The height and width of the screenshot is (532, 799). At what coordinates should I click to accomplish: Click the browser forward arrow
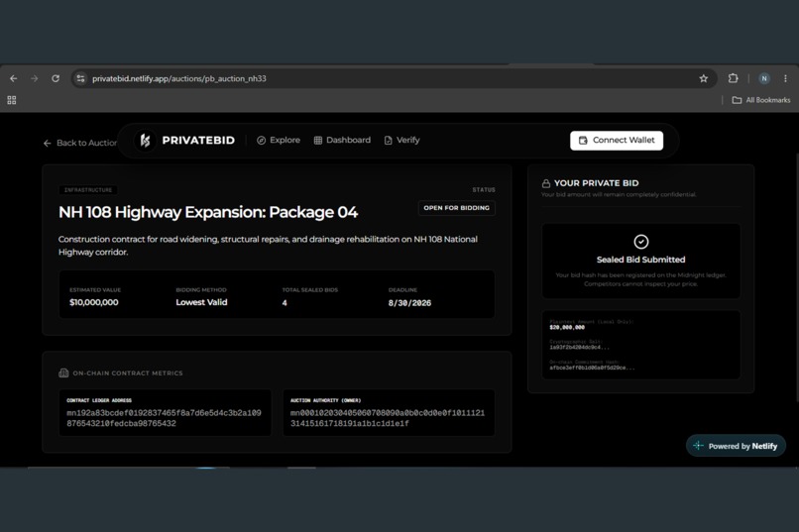(x=34, y=78)
